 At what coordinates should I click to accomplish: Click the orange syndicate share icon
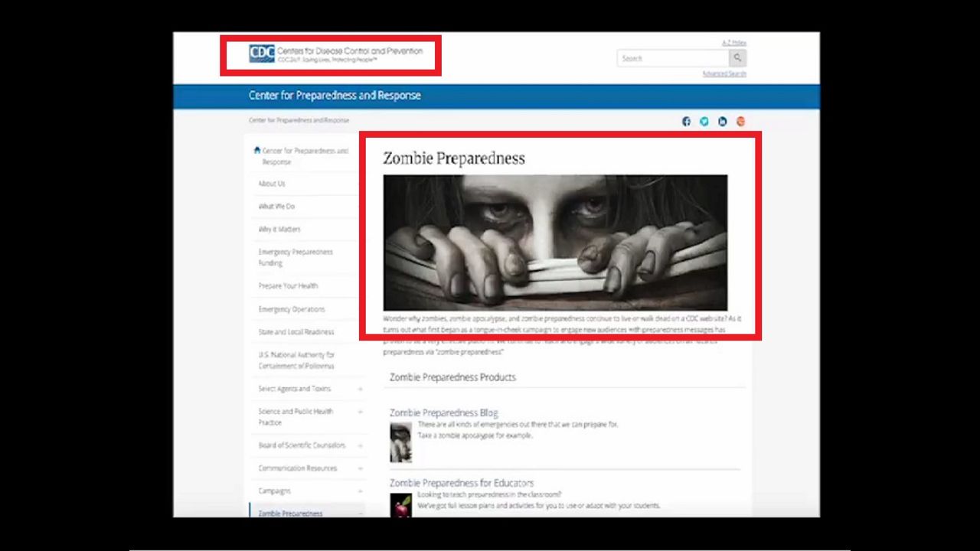740,122
